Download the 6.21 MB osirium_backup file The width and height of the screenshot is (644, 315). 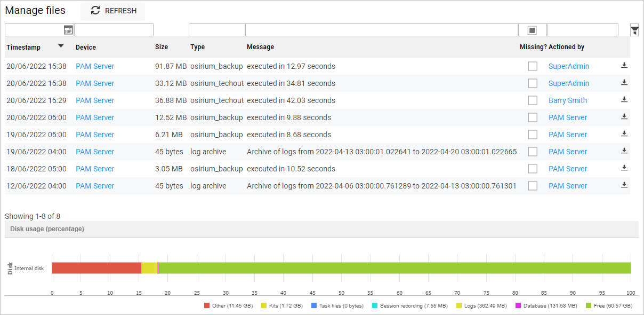click(624, 134)
